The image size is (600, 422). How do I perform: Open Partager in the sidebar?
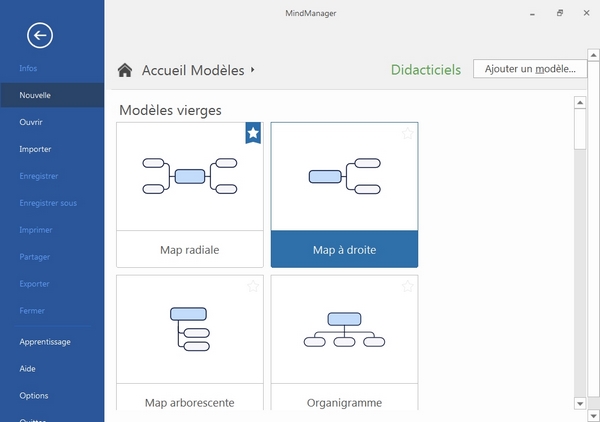pos(34,257)
